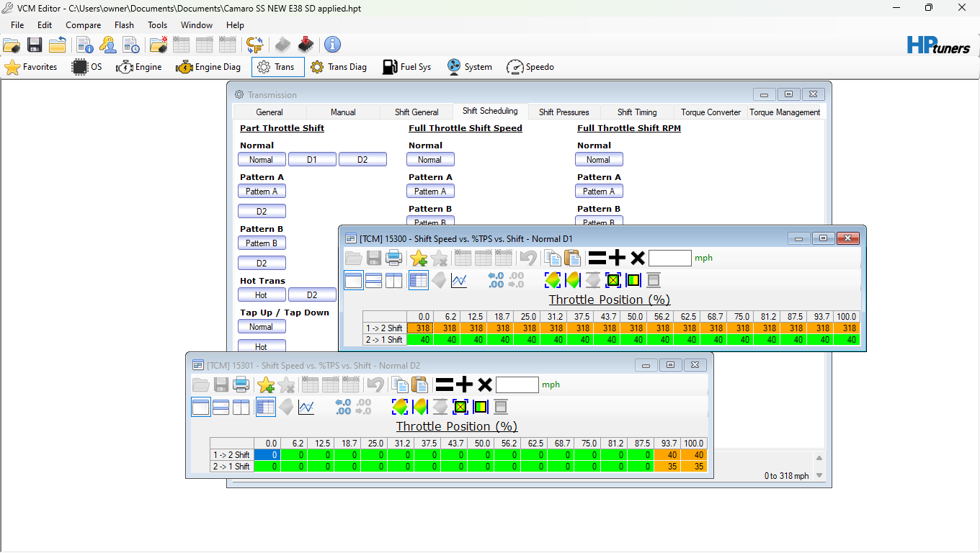Open the Fuel Sys section
Viewport: 980px width, 553px height.
pos(406,67)
